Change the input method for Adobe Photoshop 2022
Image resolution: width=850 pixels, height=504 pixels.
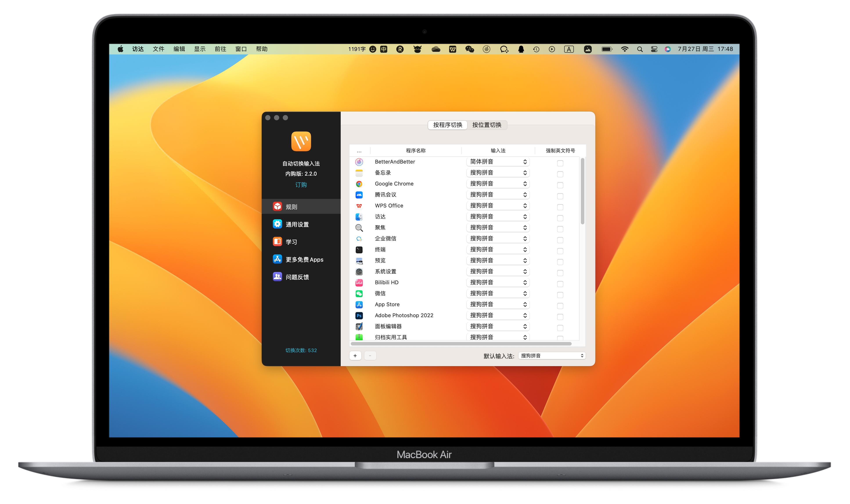click(x=498, y=315)
